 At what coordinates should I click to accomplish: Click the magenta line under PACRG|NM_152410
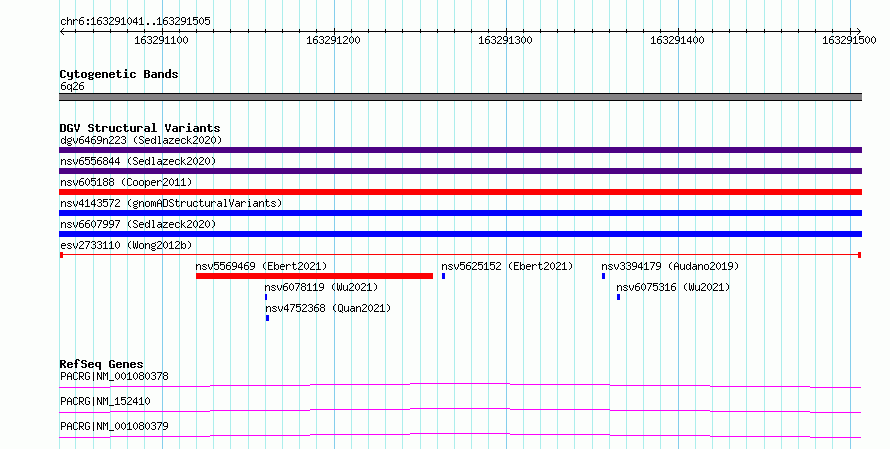click(x=460, y=411)
